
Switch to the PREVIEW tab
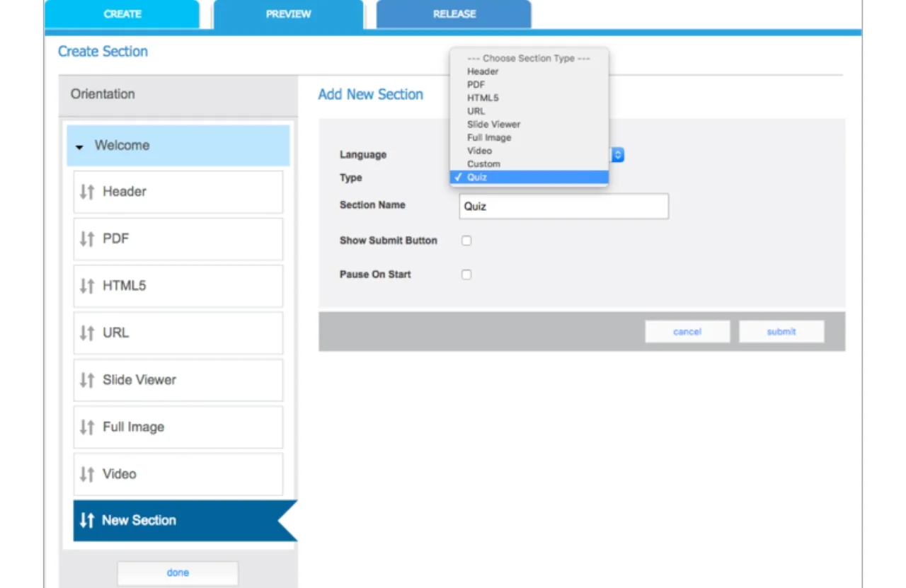tap(289, 14)
